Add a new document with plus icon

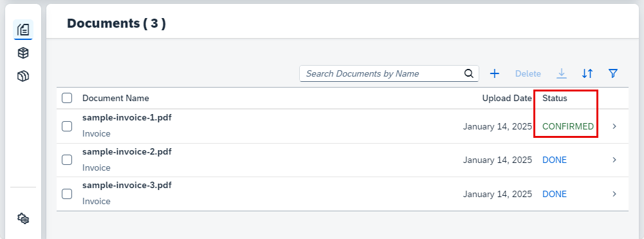coord(495,73)
